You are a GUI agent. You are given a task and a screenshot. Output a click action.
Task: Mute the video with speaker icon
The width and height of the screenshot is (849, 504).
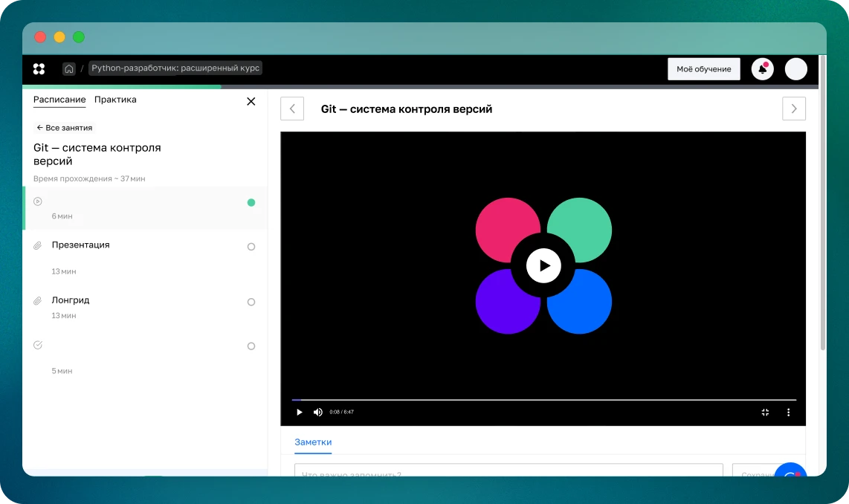pos(318,412)
